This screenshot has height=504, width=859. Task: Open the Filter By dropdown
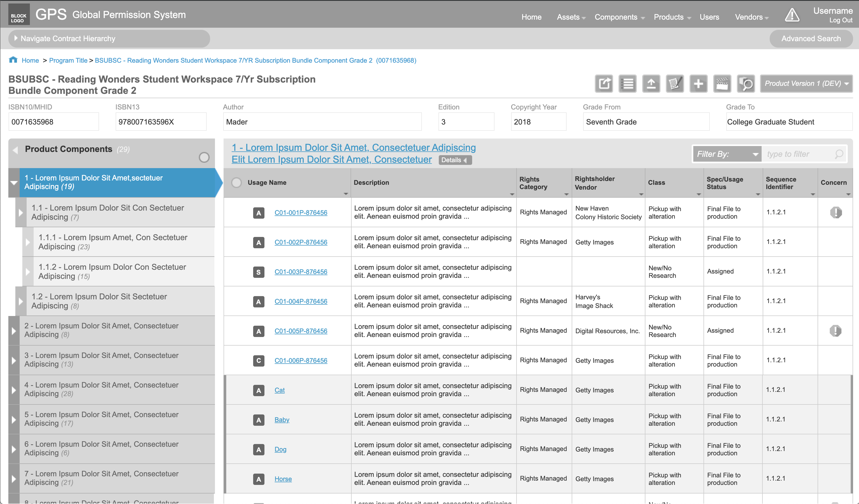tap(727, 154)
